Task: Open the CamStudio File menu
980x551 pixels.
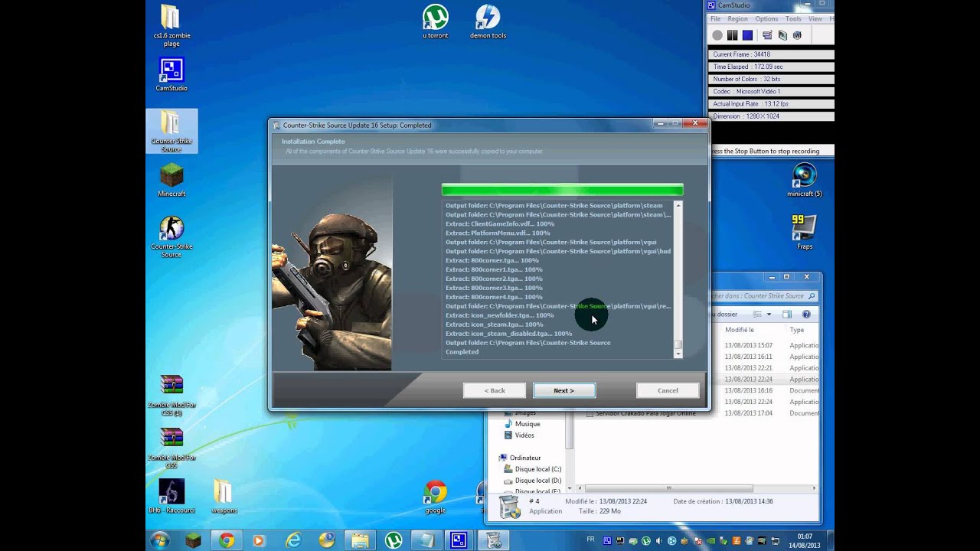Action: [x=716, y=19]
